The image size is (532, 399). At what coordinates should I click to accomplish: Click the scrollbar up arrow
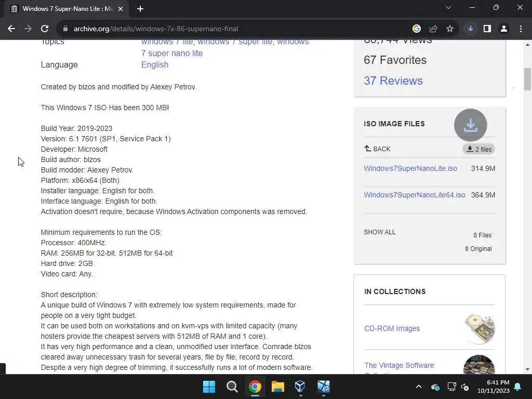(527, 45)
